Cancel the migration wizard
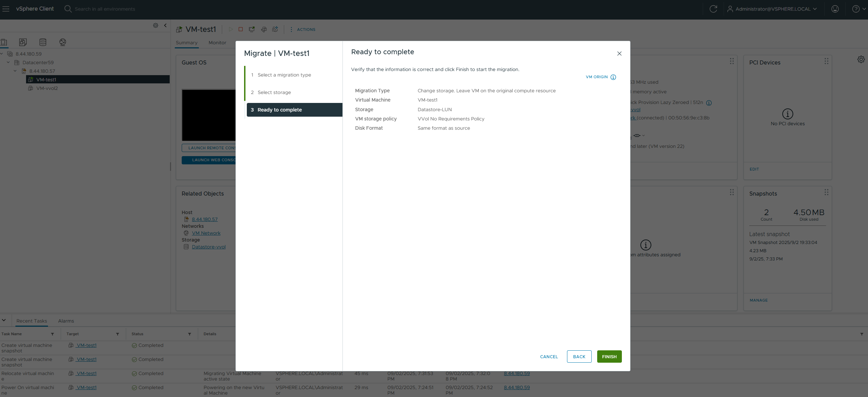Viewport: 868px width, 397px height. pos(549,357)
